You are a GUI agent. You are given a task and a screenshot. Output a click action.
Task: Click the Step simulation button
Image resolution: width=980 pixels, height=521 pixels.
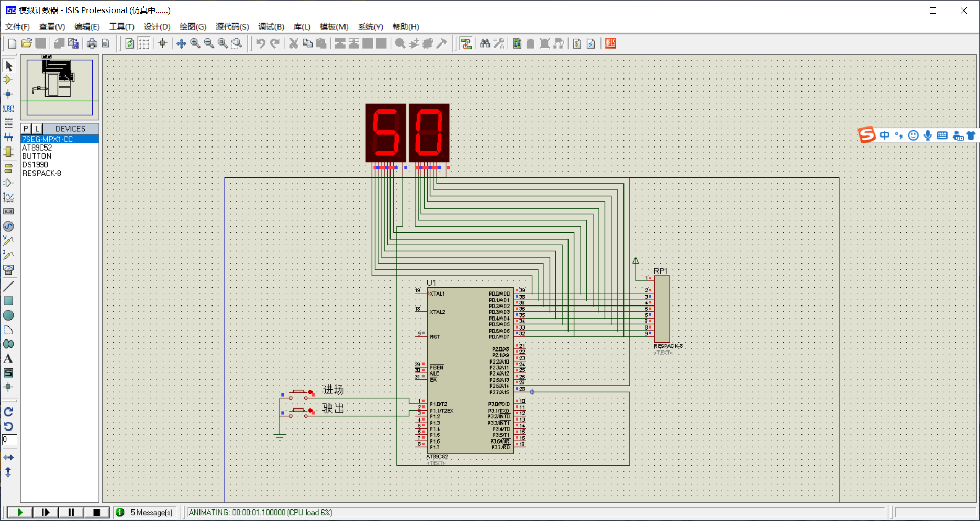click(x=46, y=513)
